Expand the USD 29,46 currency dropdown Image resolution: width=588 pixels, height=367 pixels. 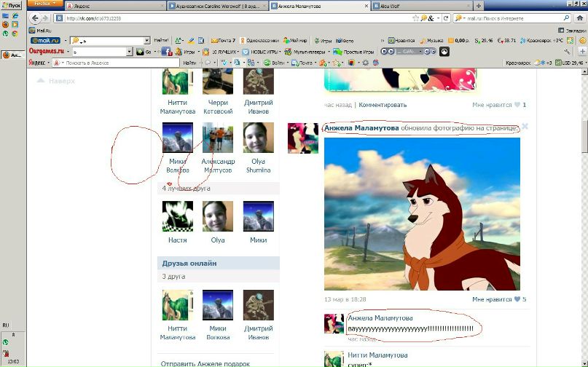[586, 63]
